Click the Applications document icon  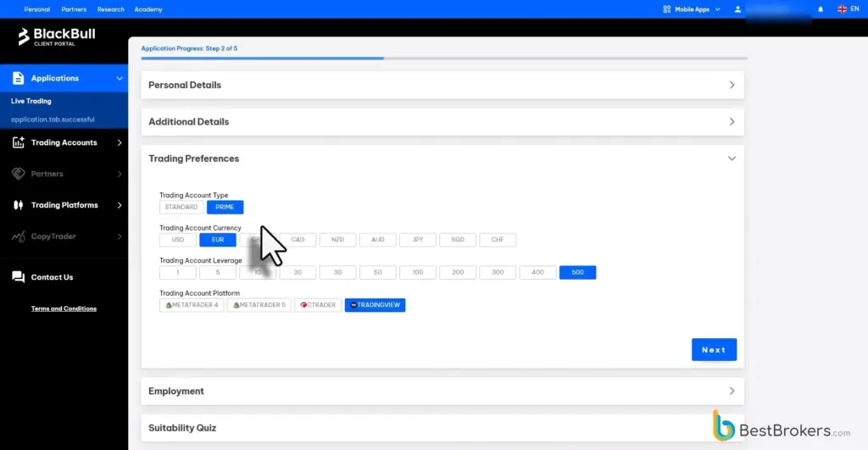click(x=19, y=78)
